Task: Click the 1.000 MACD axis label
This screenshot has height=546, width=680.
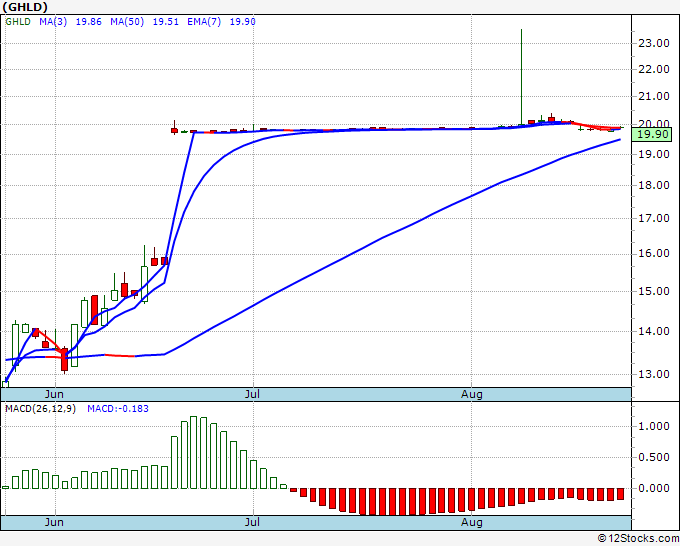Action: (654, 427)
